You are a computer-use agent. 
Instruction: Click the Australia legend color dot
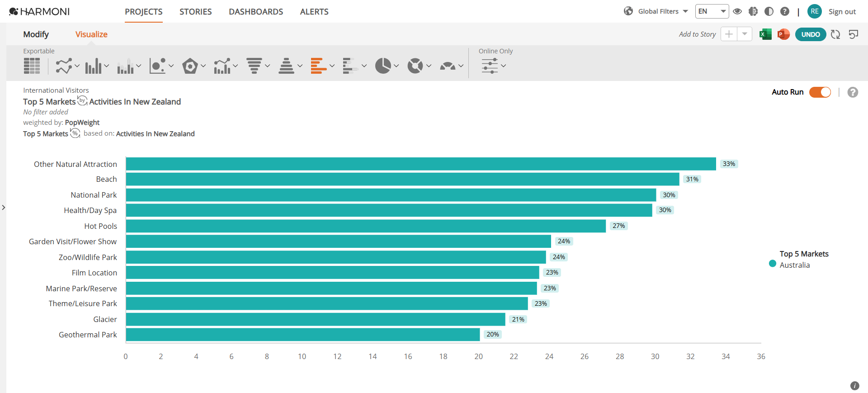(773, 264)
